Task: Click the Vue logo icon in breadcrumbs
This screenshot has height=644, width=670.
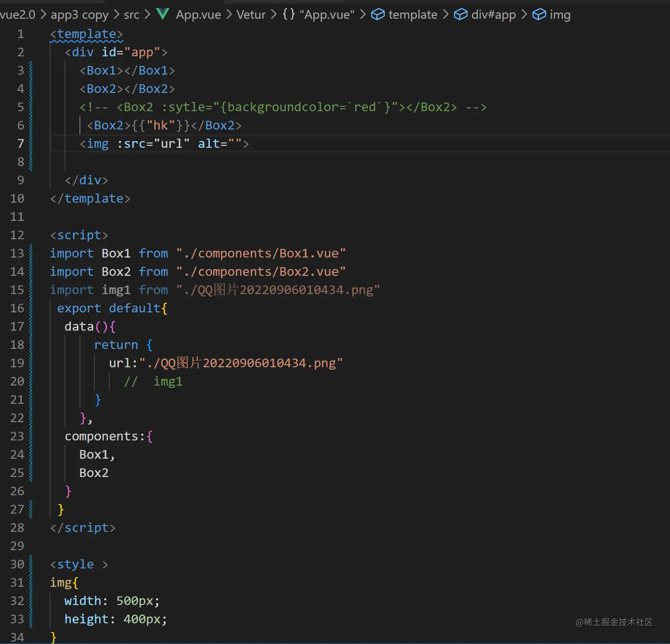Action: (163, 14)
